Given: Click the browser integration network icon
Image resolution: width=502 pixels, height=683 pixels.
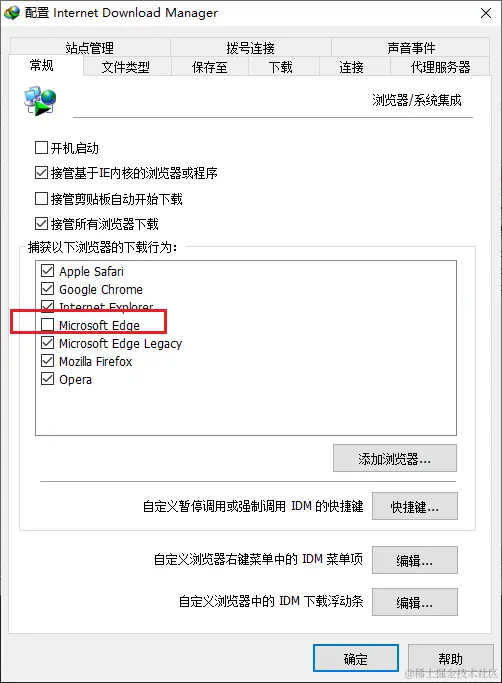Looking at the screenshot, I should click(x=40, y=101).
